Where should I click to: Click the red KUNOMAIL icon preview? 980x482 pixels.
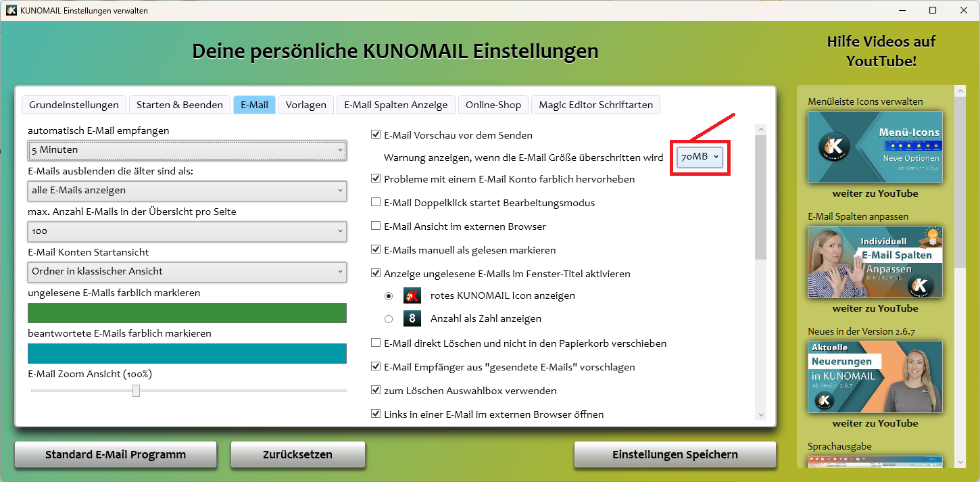412,295
